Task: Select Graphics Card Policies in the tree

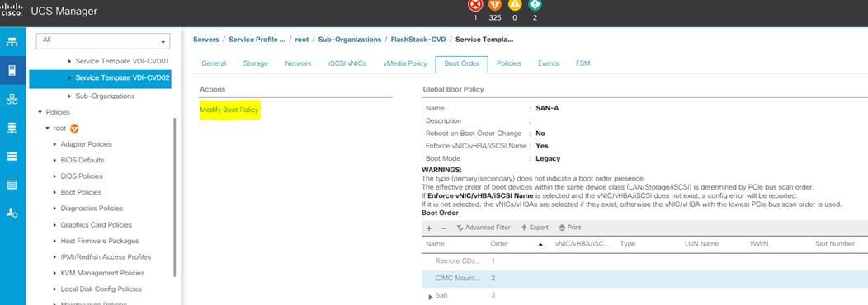Action: 97,225
